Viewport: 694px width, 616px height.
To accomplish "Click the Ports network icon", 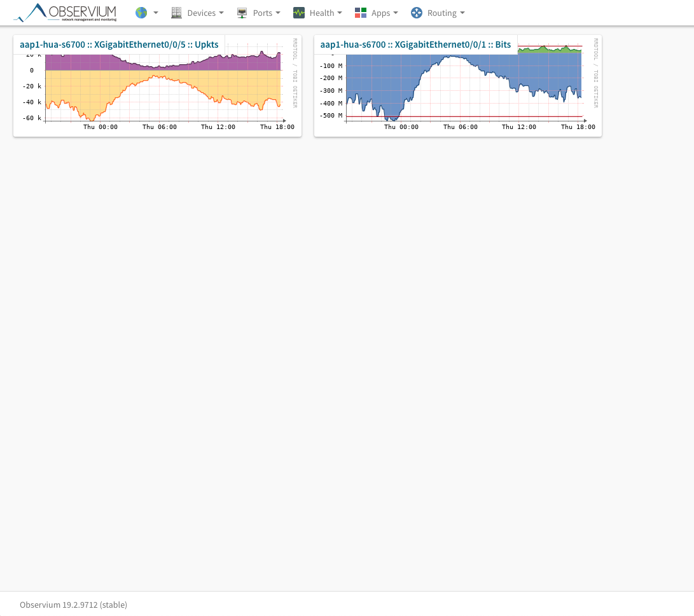I will (x=242, y=13).
